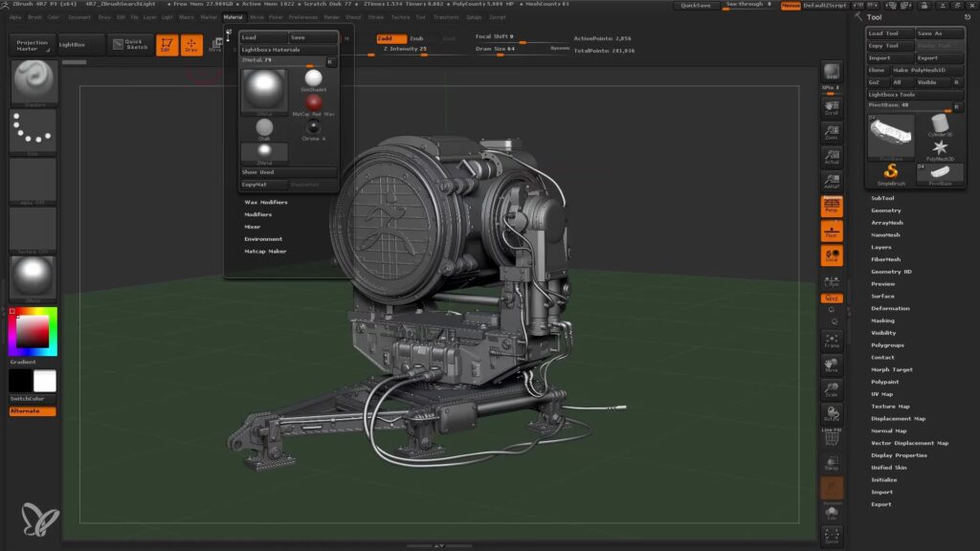Choose the MatCap Red Wax material

313,102
